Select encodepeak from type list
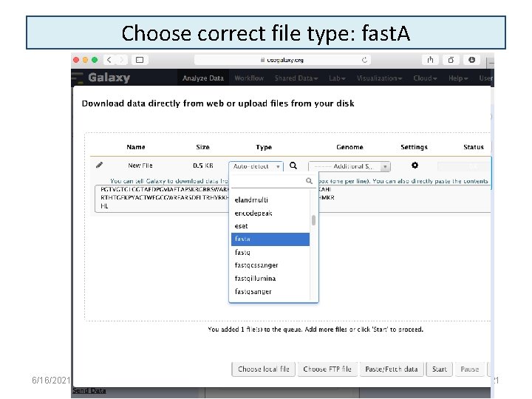 coord(270,213)
